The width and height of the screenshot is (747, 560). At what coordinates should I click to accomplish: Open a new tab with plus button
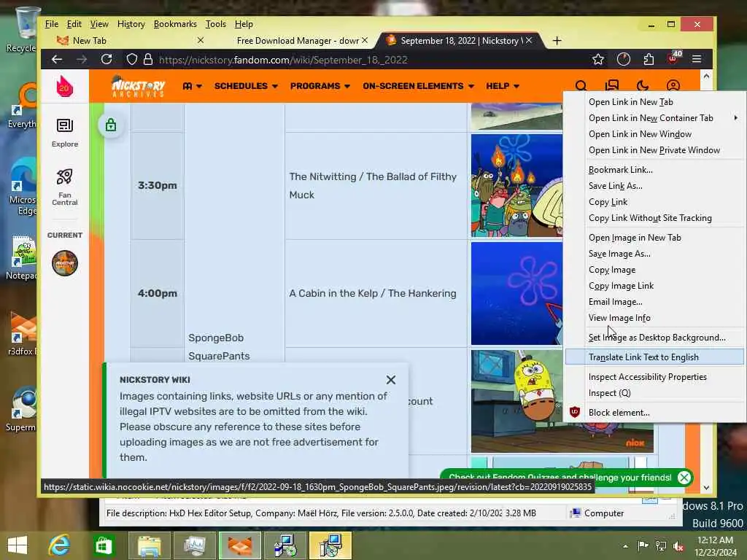click(x=557, y=41)
